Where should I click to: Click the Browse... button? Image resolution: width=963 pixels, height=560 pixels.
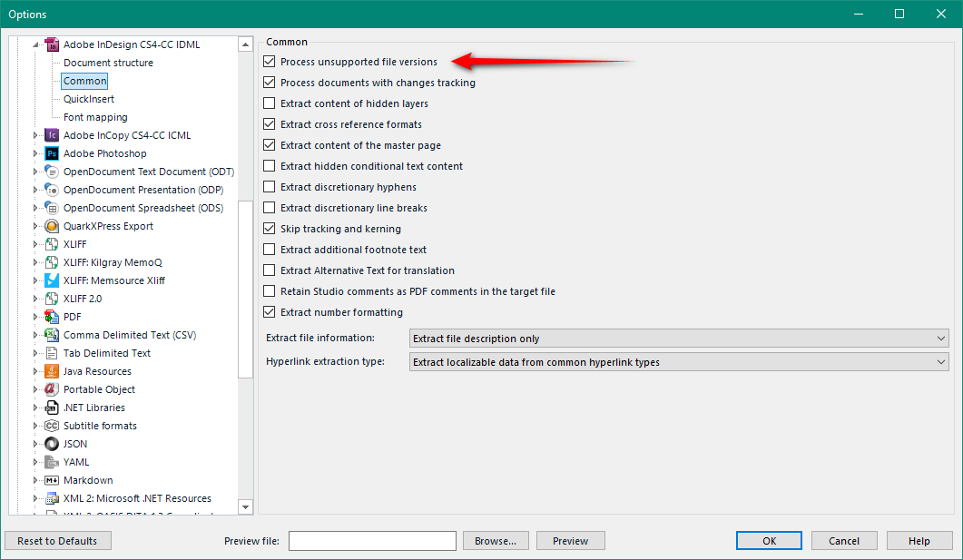496,541
